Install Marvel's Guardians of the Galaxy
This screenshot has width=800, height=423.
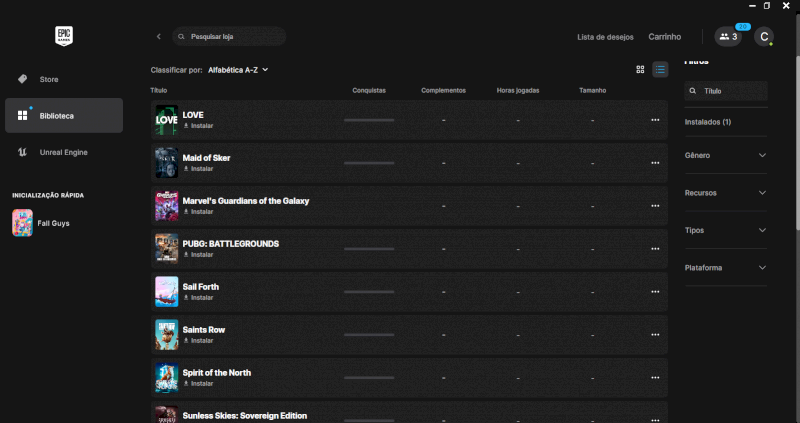198,211
